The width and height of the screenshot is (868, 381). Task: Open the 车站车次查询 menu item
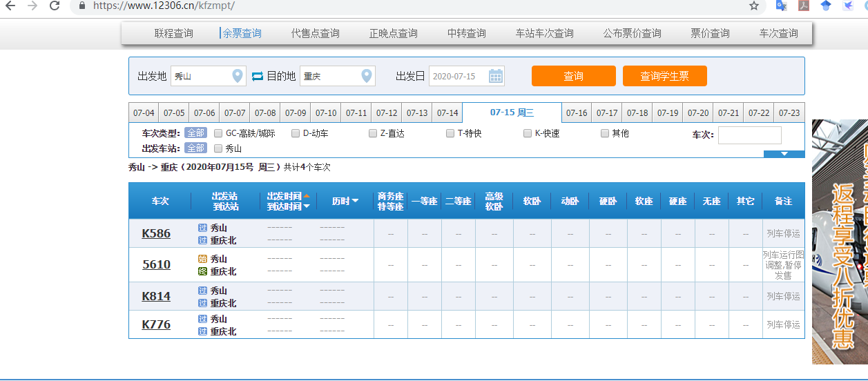545,33
